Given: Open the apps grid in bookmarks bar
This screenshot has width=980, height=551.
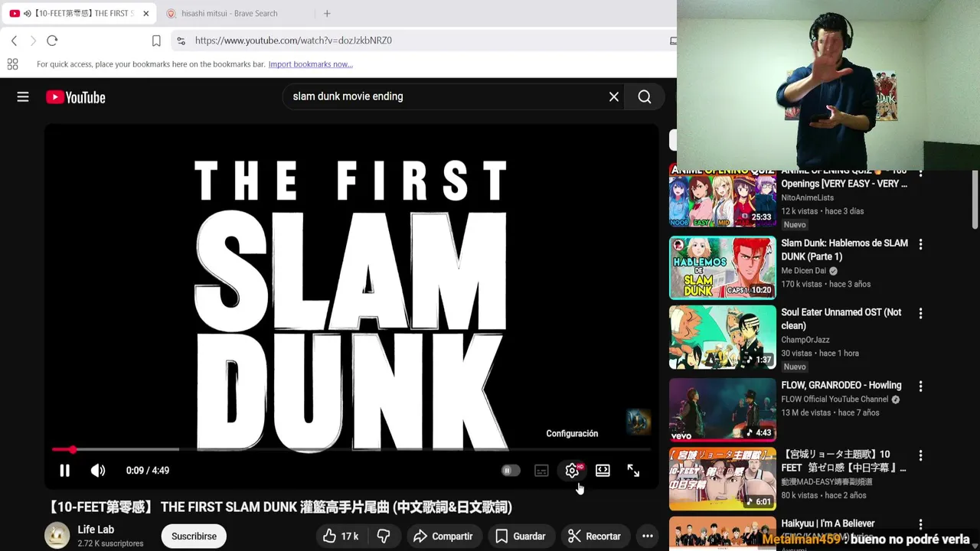Looking at the screenshot, I should (x=12, y=64).
